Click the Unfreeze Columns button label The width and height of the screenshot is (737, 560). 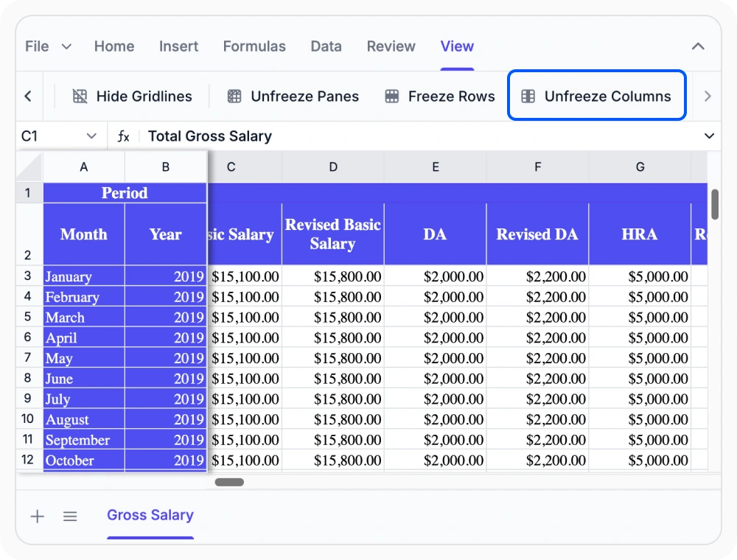pyautogui.click(x=608, y=97)
